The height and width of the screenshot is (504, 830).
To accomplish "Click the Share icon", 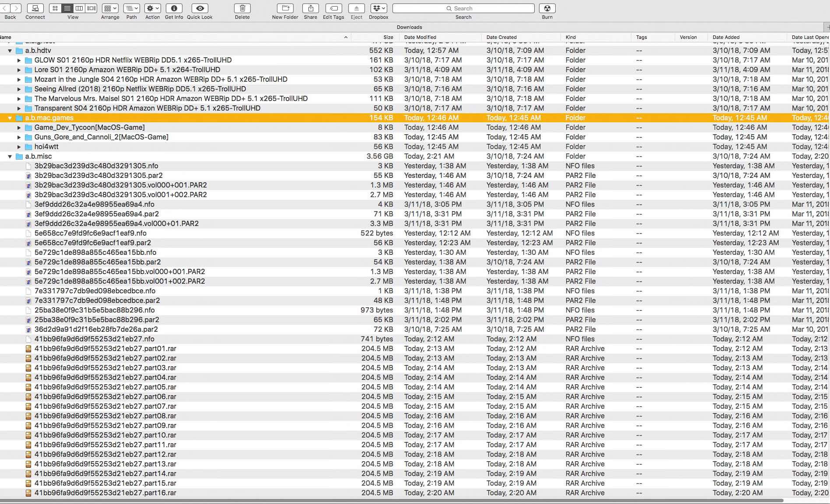I will (x=311, y=8).
